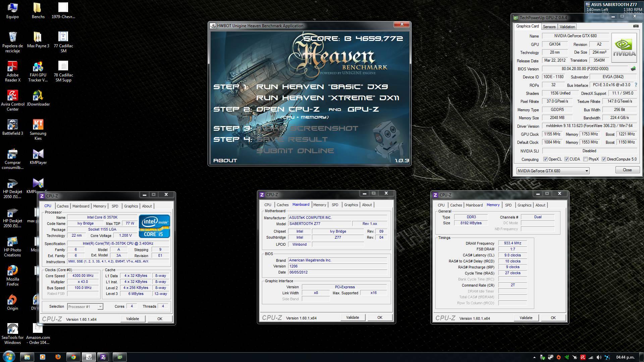
Task: Toggle the CUDA checkbox in GPU-Z
Action: pyautogui.click(x=567, y=159)
